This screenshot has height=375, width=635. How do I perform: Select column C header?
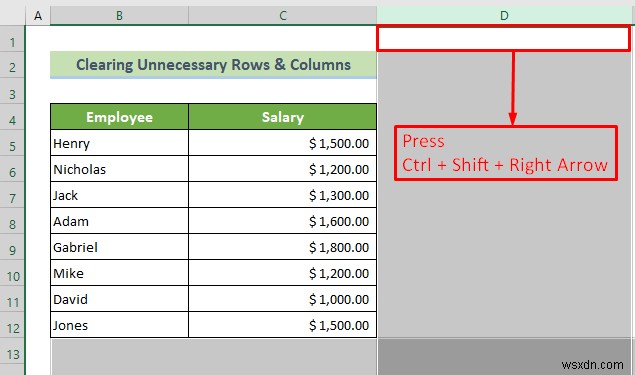(283, 16)
